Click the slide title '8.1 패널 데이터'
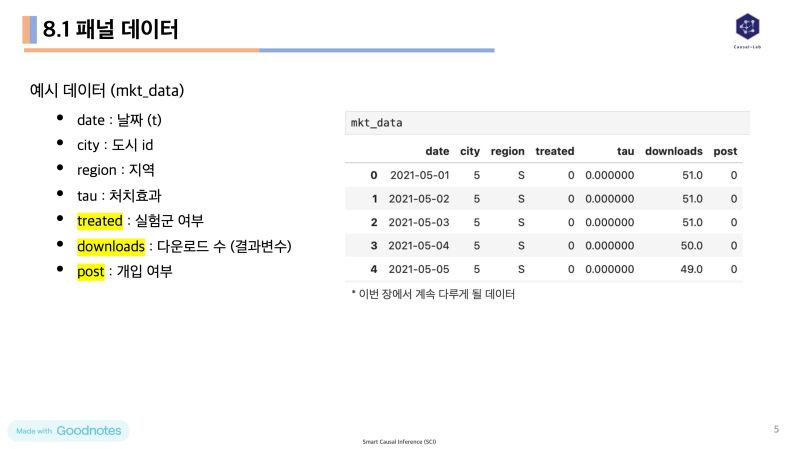 click(x=111, y=29)
